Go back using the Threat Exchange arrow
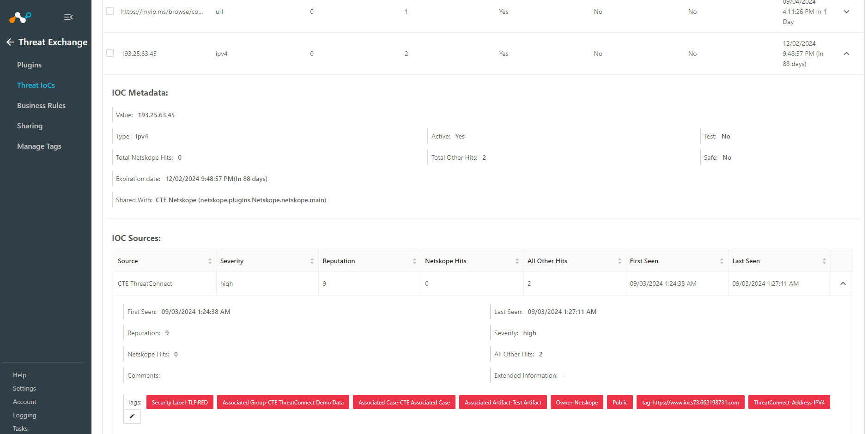The image size is (868, 434). tap(10, 42)
